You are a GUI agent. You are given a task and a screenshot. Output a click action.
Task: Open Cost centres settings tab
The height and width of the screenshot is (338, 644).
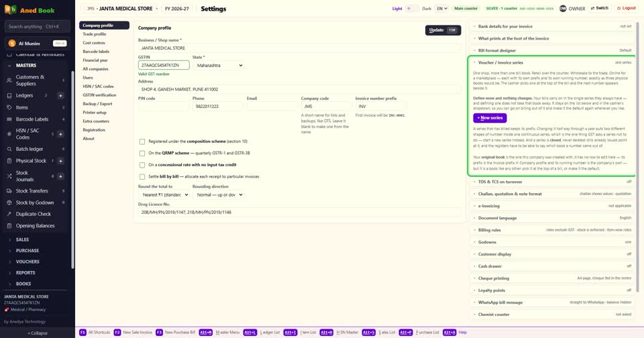(105, 43)
